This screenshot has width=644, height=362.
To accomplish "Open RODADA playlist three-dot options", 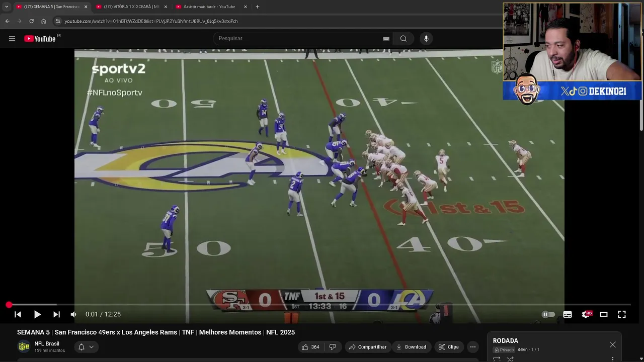I will tap(612, 359).
